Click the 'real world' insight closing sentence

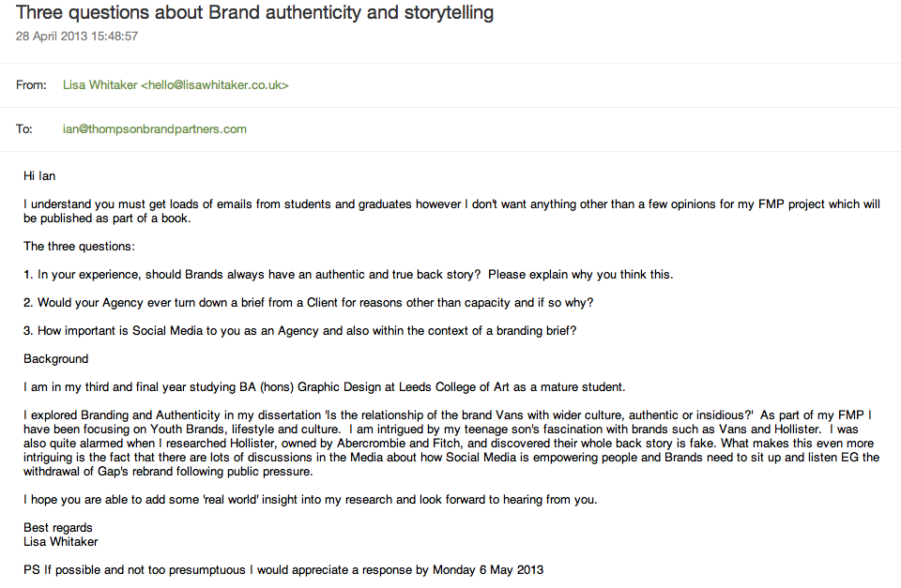(311, 499)
